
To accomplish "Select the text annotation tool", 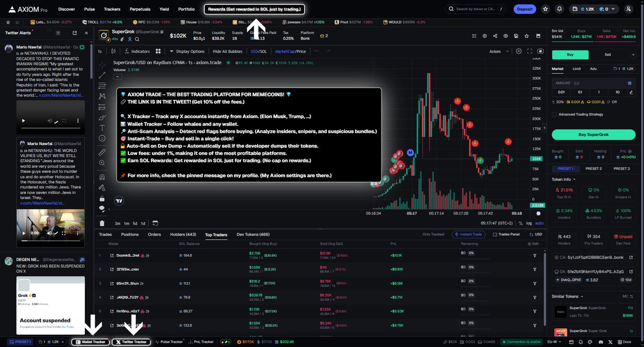I will [x=102, y=128].
